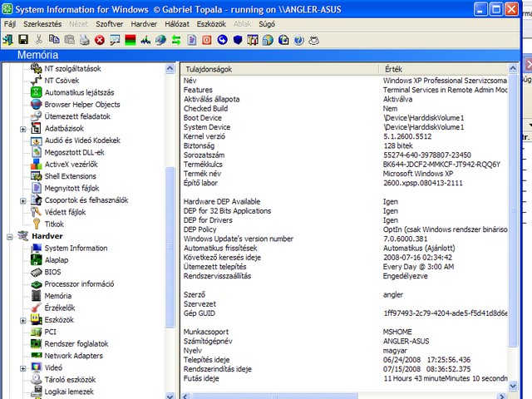Open the Hálózat menu
Viewport: 532px width, 399px height.
(177, 24)
